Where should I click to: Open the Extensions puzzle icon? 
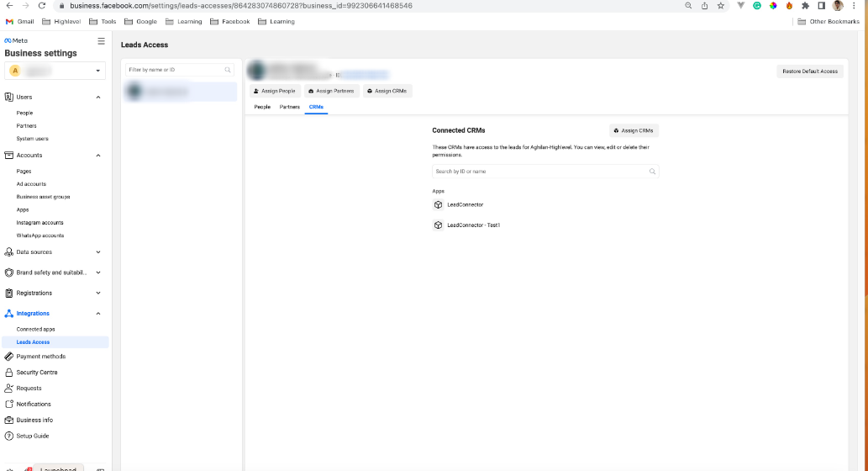click(x=806, y=6)
